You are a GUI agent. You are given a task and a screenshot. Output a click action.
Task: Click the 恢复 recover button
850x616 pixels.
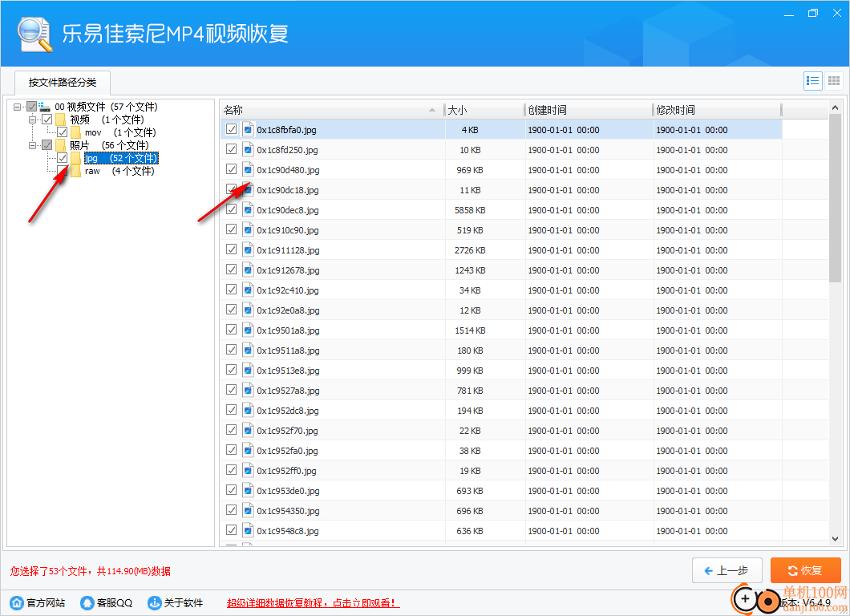(x=806, y=570)
